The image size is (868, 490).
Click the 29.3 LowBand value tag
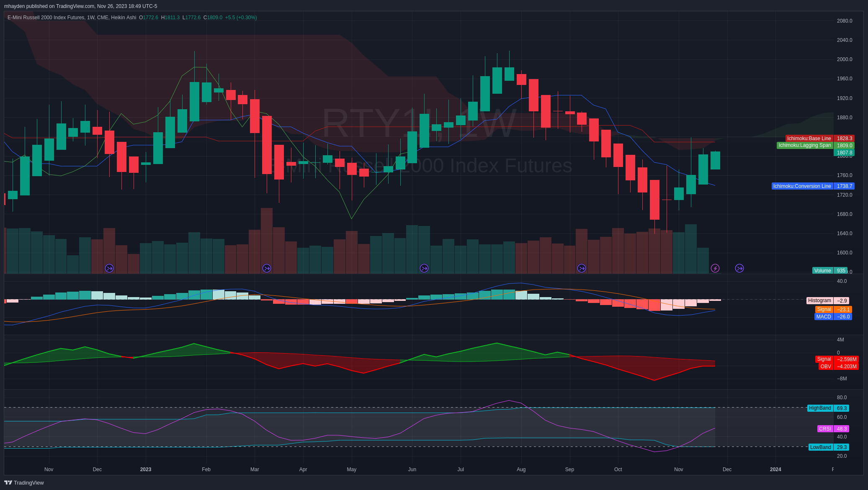(x=842, y=447)
